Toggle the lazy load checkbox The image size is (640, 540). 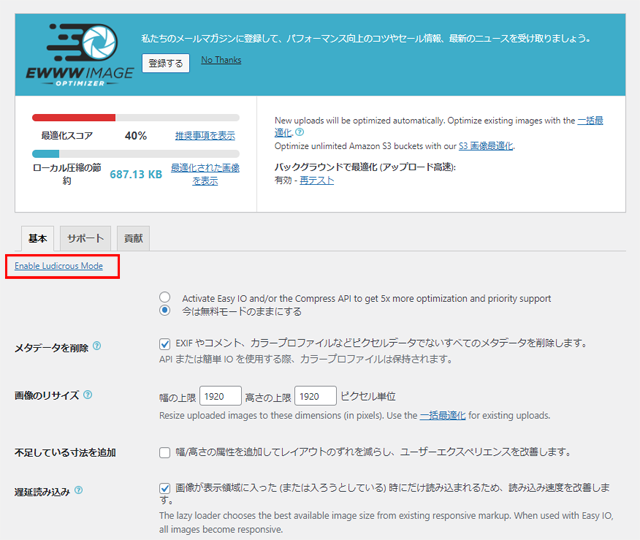(x=165, y=488)
